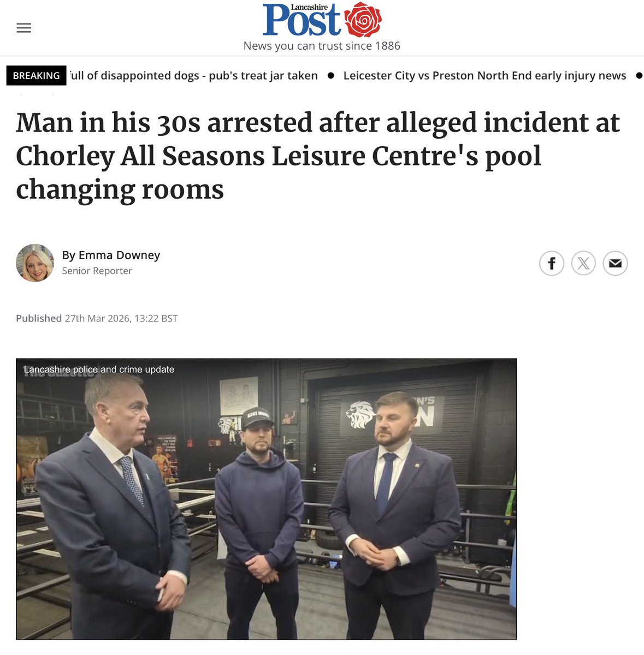Screen dimensions: 644x655
Task: Open the hamburger navigation menu
Action: pos(23,28)
